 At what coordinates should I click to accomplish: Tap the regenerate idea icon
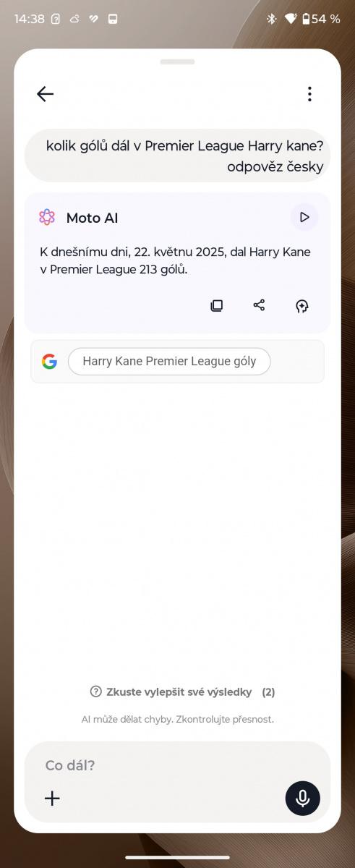(302, 306)
